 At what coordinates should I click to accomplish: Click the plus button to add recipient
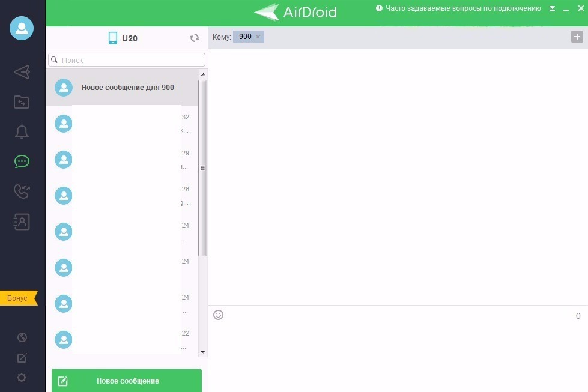point(577,37)
